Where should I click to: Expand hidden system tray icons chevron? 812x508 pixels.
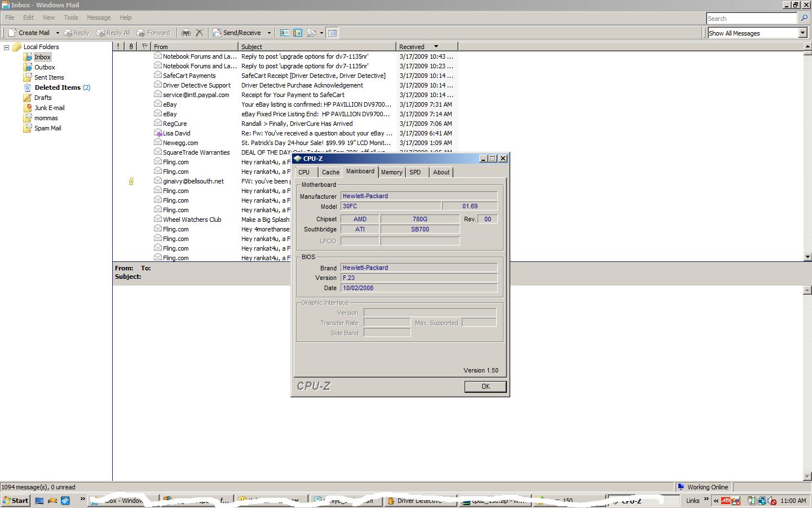716,501
